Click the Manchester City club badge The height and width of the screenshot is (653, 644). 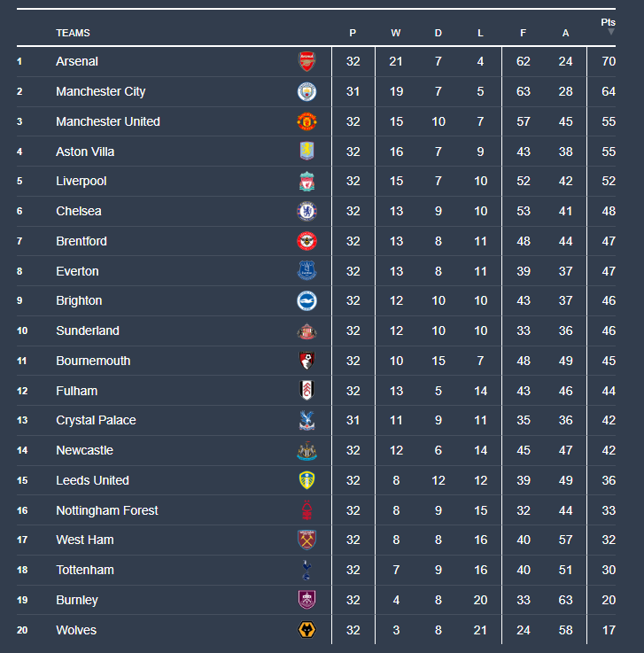306,91
